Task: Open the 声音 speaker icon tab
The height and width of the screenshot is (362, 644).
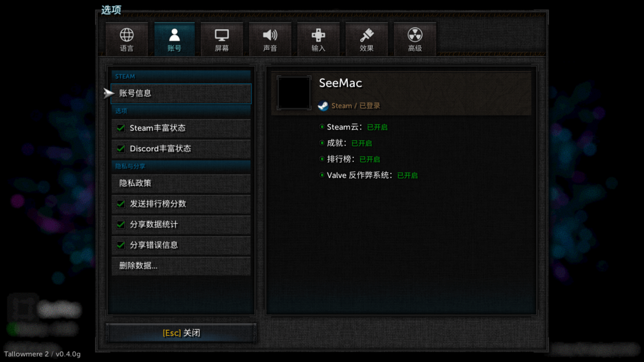Action: (x=270, y=39)
